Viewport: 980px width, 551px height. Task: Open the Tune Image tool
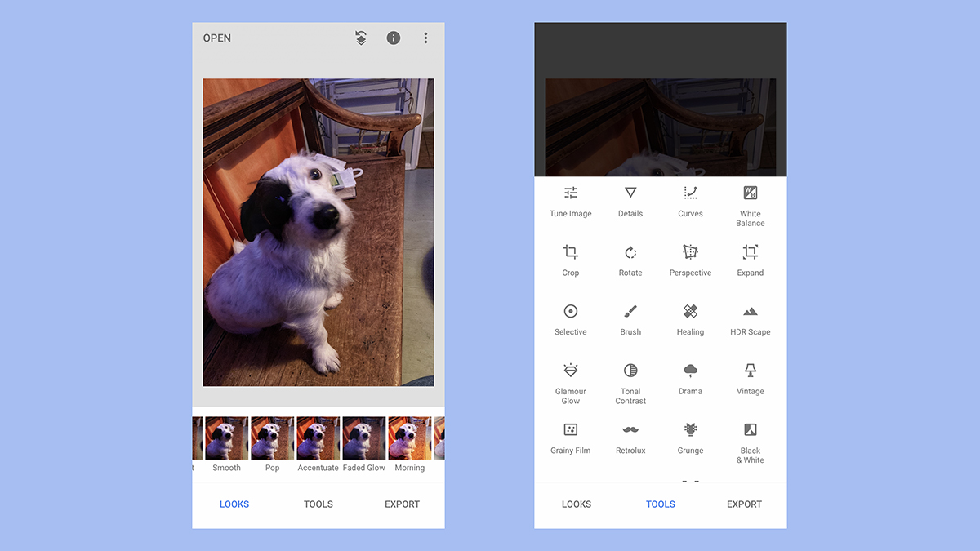tap(570, 201)
